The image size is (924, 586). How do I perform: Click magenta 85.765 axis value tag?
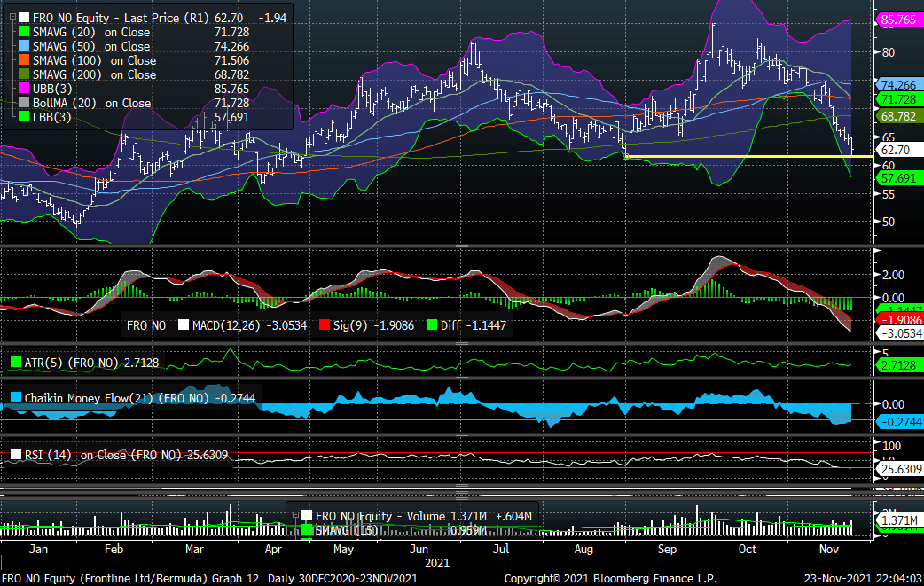[899, 20]
